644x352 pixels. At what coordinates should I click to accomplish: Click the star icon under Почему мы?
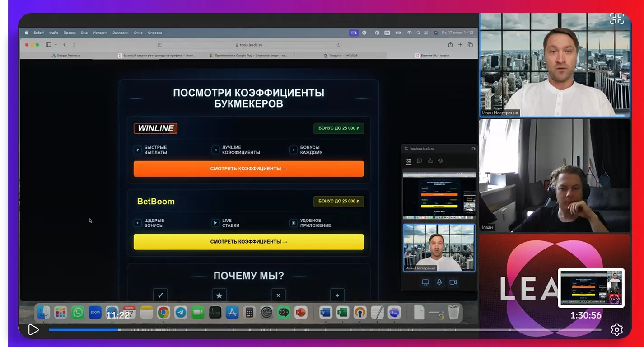coord(219,295)
